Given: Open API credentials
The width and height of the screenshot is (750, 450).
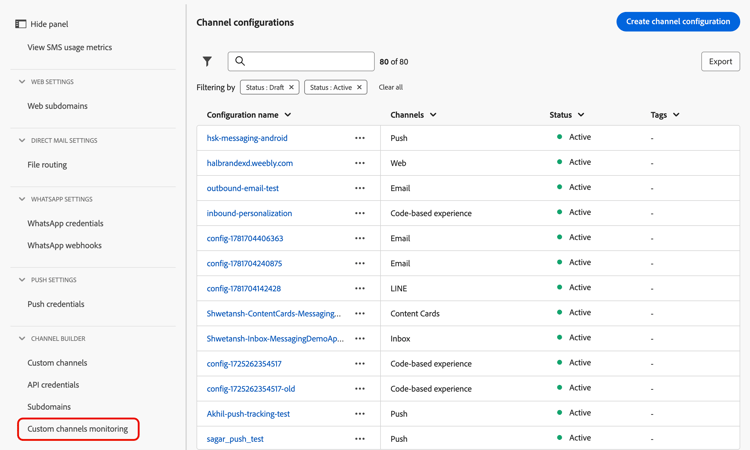Looking at the screenshot, I should [x=53, y=385].
